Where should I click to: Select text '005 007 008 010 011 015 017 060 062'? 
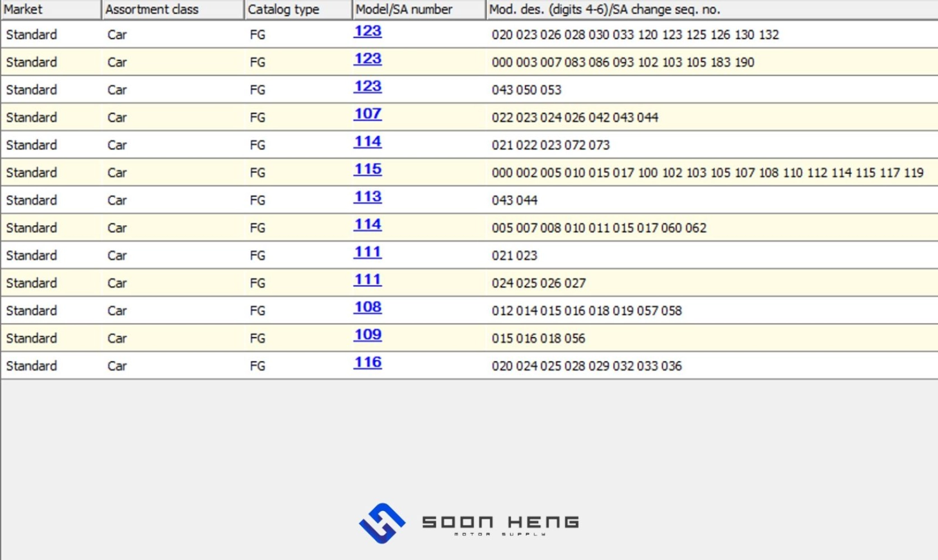point(599,228)
